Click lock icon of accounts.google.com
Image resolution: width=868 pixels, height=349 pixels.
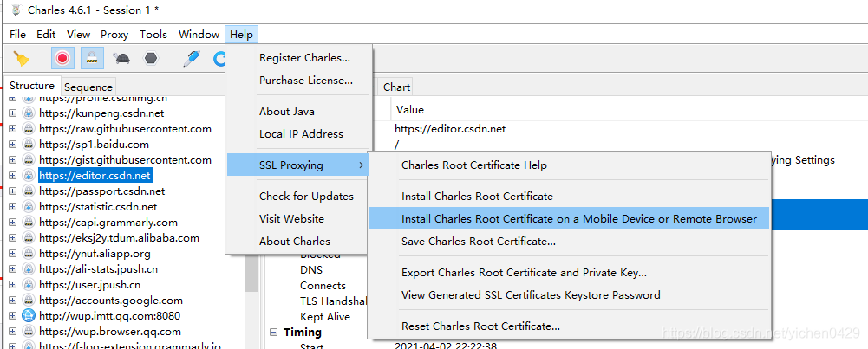tap(28, 301)
